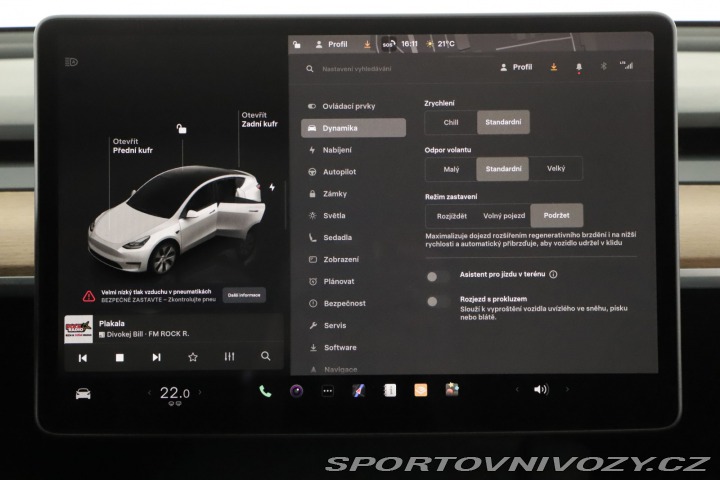Toggle Asistent pro jízdu v terénu
720x480 pixels.
coord(438,277)
